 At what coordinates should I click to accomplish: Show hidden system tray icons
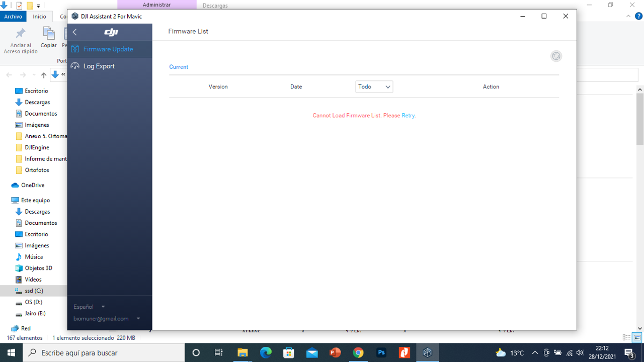coord(535,352)
